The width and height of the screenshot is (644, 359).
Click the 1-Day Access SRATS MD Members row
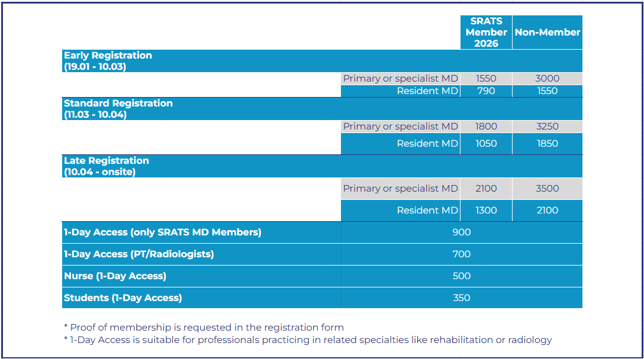163,232
